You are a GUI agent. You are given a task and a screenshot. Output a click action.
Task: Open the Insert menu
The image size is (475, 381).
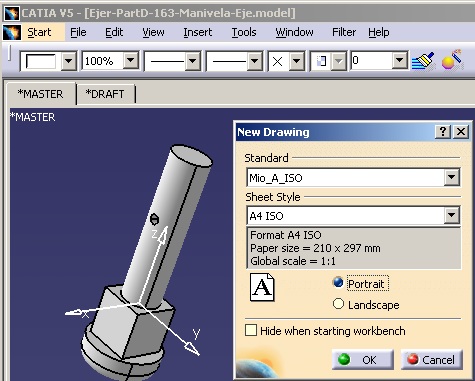click(x=198, y=32)
